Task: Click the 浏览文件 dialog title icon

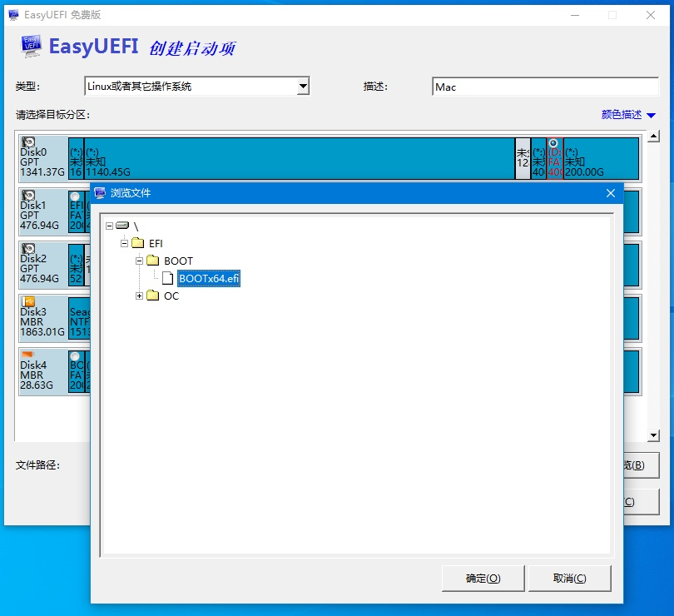Action: pyautogui.click(x=100, y=193)
